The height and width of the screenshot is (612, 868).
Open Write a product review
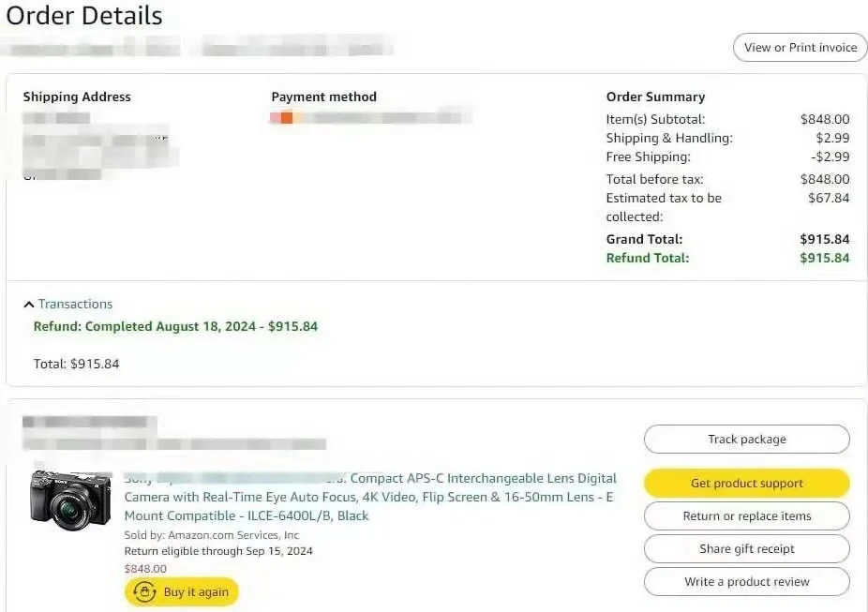(747, 582)
